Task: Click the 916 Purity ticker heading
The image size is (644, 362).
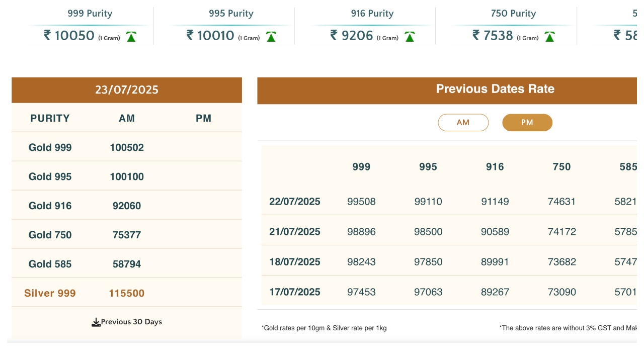Action: 372,14
